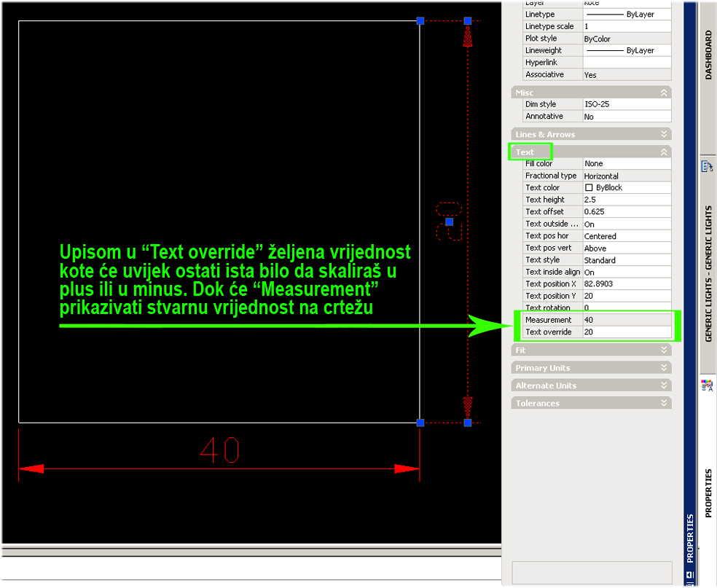Select the blue grip at the rectangle's top-right corner
This screenshot has height=588, width=717.
(x=420, y=21)
